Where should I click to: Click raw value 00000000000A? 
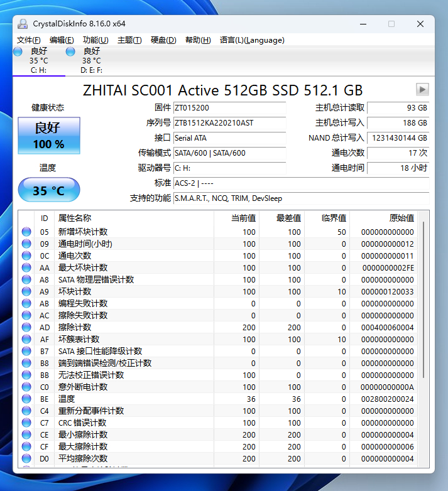click(x=387, y=387)
